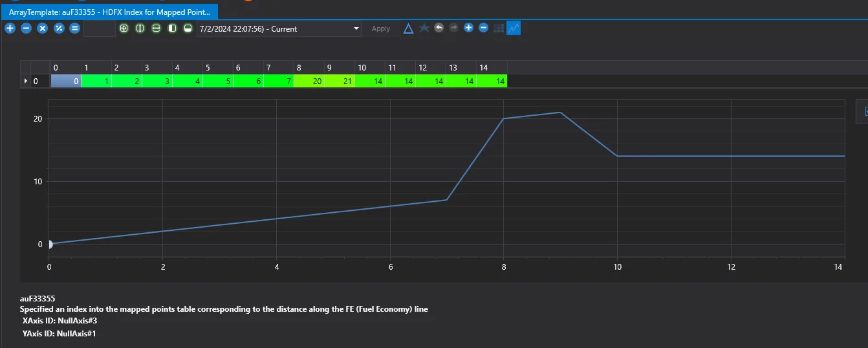The image size is (868, 348).
Task: Click the redo arrow icon
Action: [453, 28]
